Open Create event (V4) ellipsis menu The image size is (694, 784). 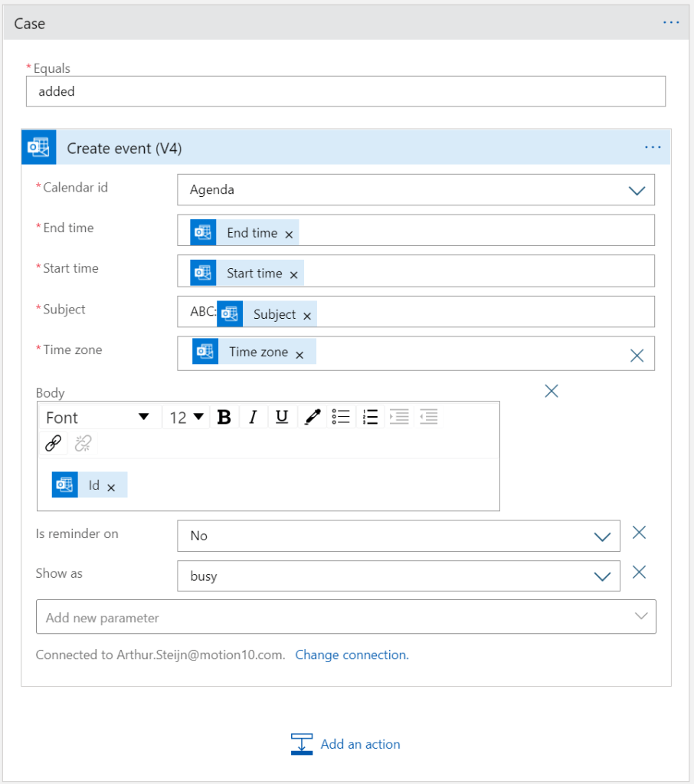tap(653, 147)
